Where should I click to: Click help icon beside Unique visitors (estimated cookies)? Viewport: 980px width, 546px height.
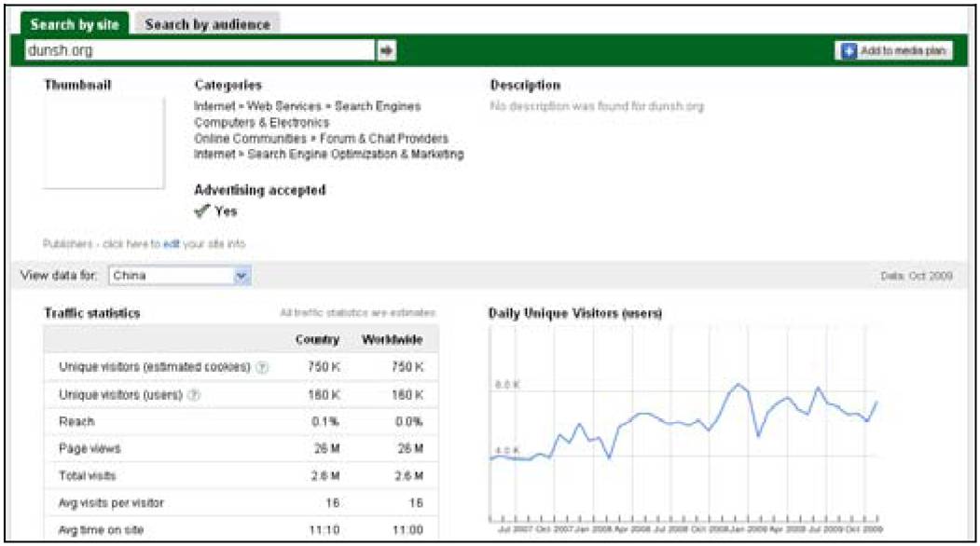[x=263, y=367]
